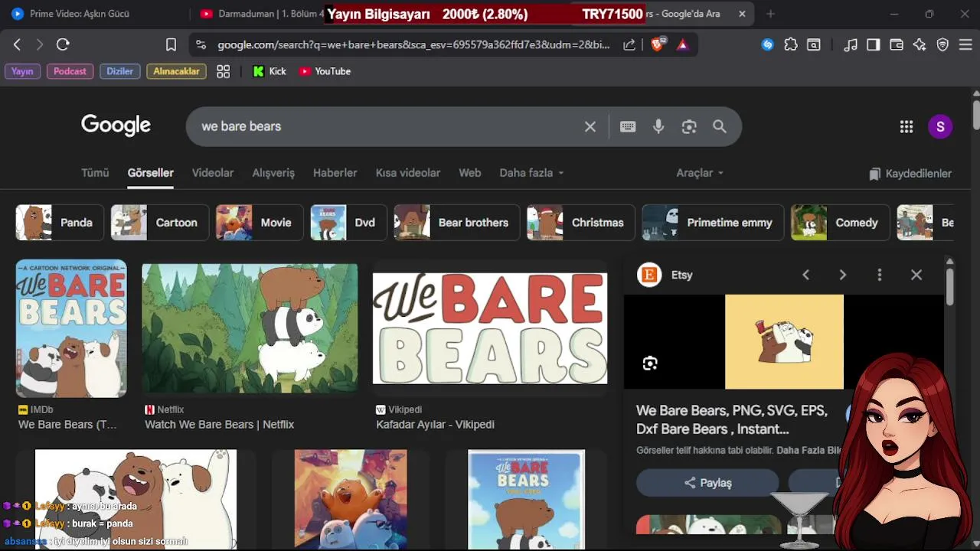The image size is (980, 551).
Task: Open three-dot menu in Etsy preview panel
Action: (x=880, y=275)
